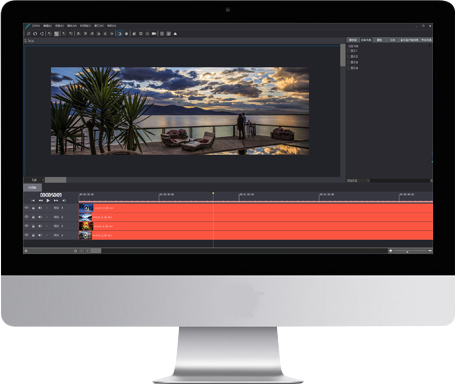The width and height of the screenshot is (456, 384).
Task: Click the rewind button beside play
Action: [x=41, y=200]
